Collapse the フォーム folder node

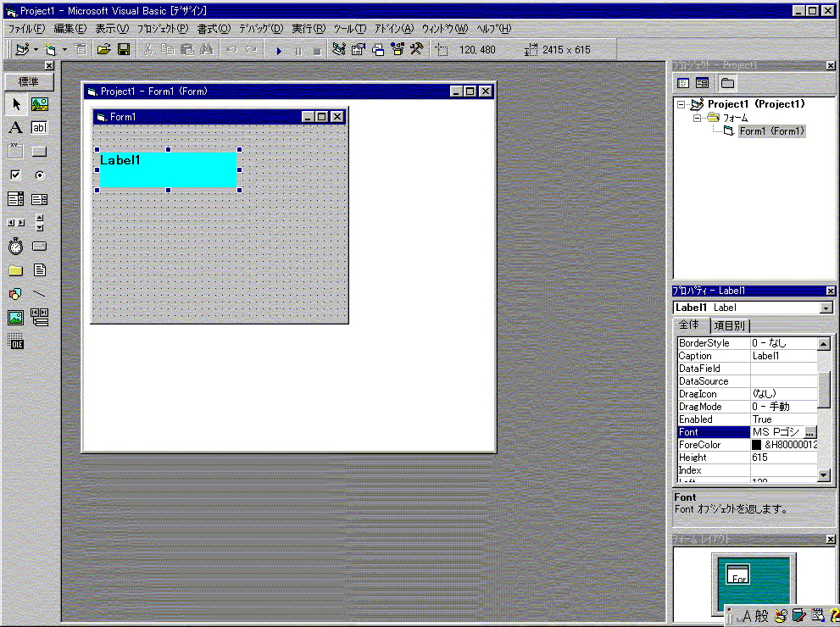(698, 118)
